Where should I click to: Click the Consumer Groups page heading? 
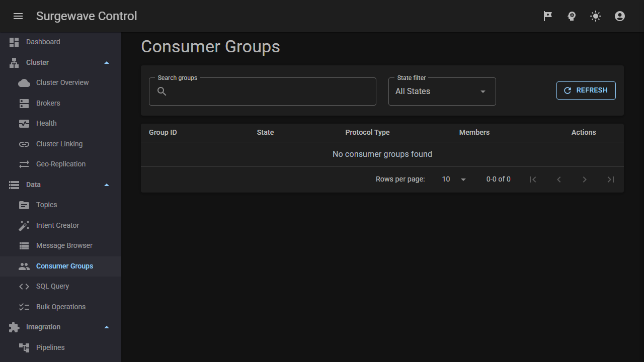pyautogui.click(x=210, y=47)
